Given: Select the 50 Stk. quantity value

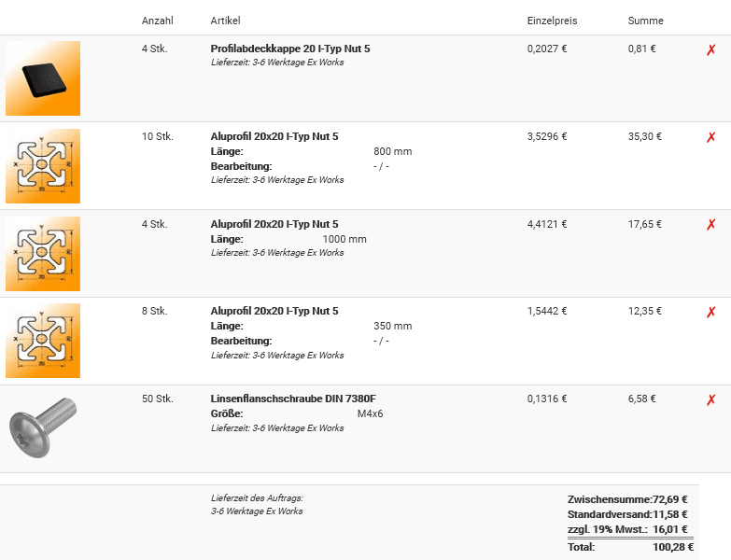Looking at the screenshot, I should click(x=158, y=399).
